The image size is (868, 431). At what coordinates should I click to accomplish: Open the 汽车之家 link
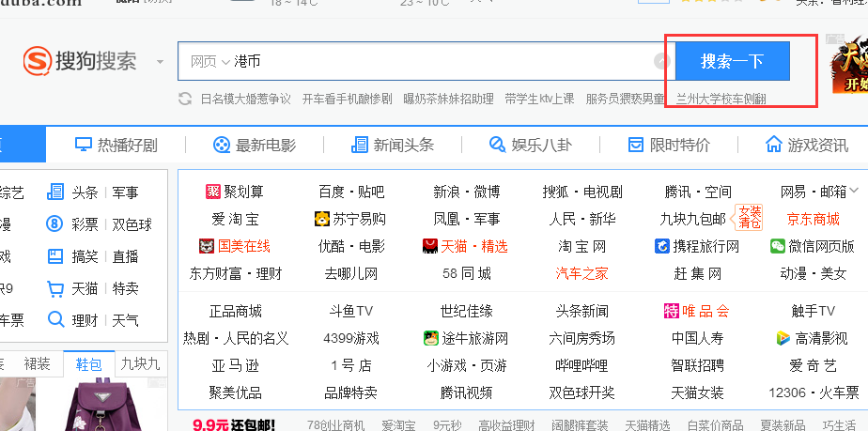[581, 273]
